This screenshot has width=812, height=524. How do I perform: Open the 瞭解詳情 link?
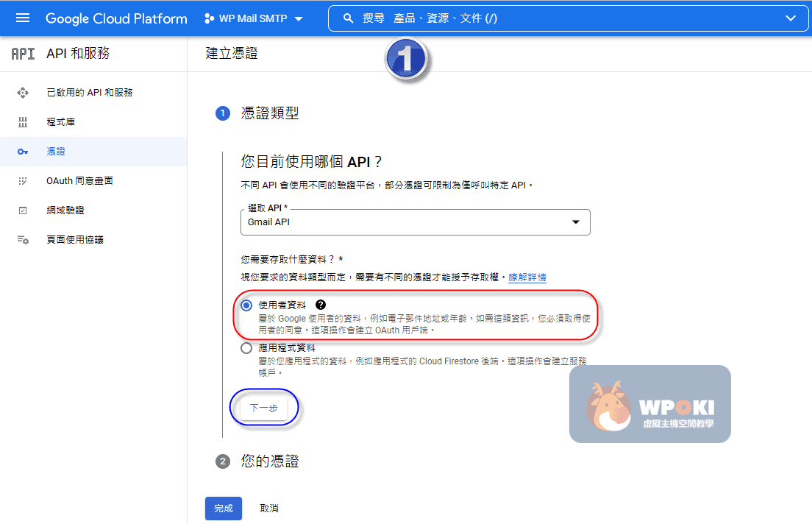coord(527,277)
